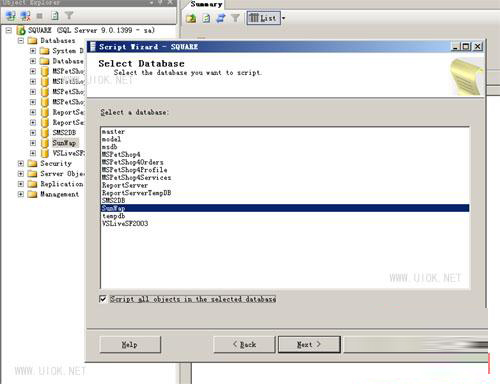Collapse the Databases folder node
Screen dimensions: 500x384
pyautogui.click(x=21, y=41)
